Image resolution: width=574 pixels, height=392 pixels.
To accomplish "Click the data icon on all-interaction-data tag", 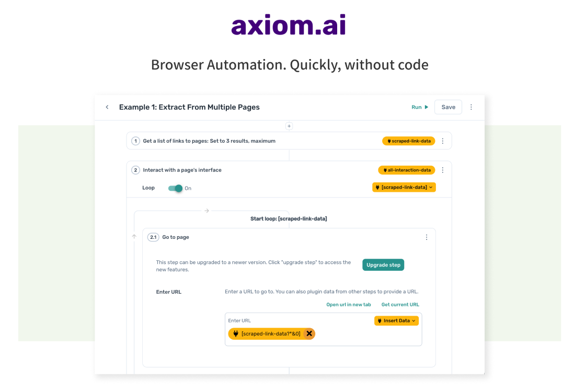I will 385,170.
